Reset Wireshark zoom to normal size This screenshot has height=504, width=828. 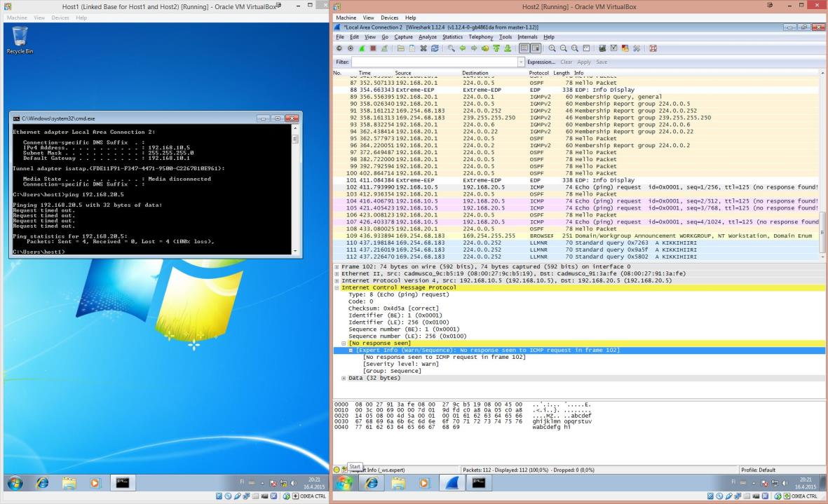click(x=574, y=48)
